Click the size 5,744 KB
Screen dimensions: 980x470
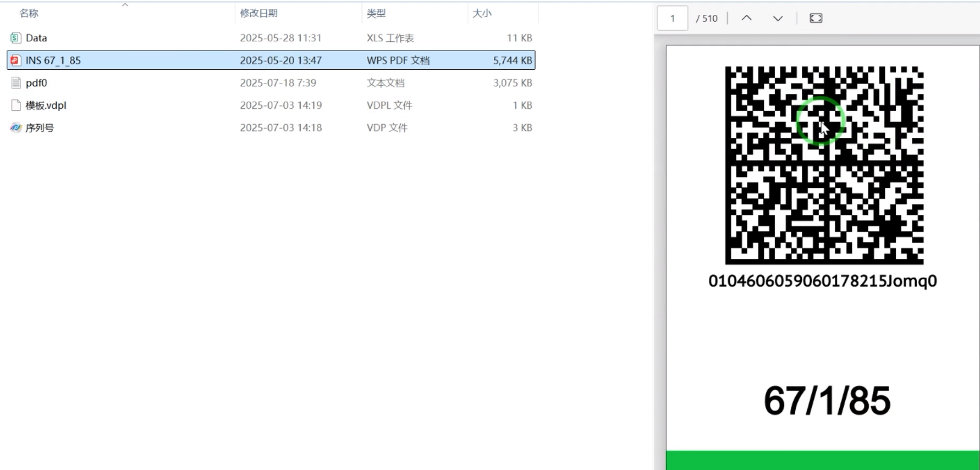point(513,60)
